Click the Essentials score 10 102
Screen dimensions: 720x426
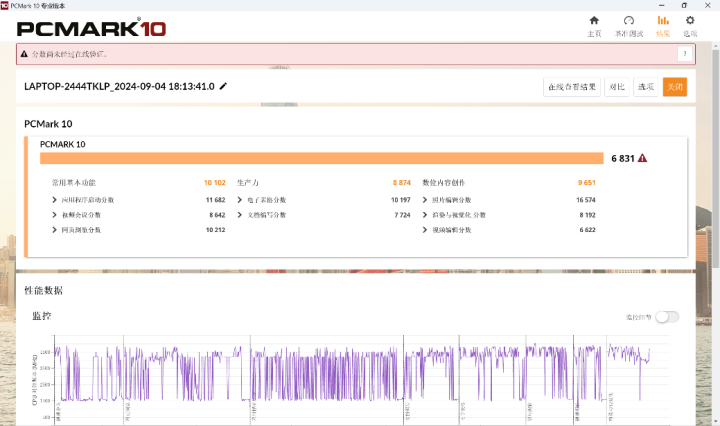214,182
